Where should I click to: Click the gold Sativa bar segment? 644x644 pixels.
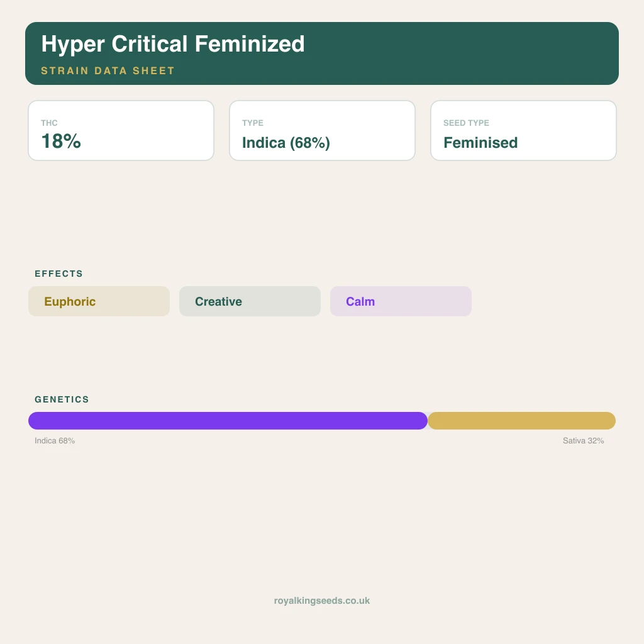click(521, 421)
